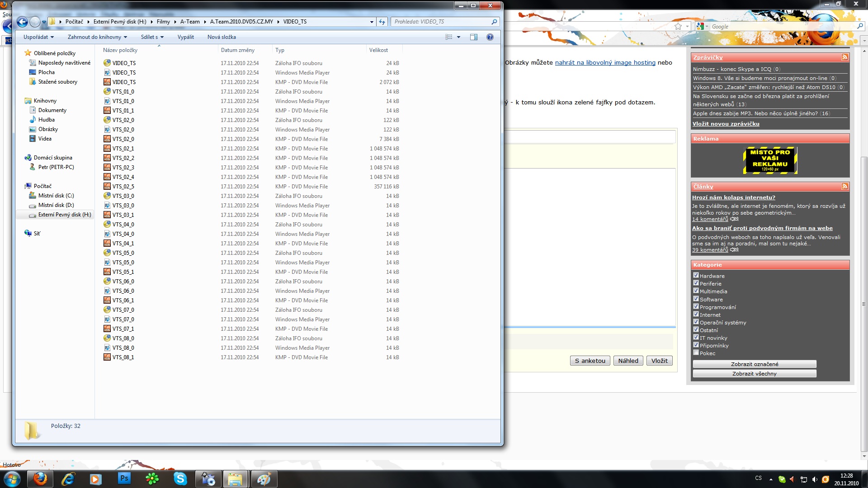Toggle the Multimedia category checkbox
This screenshot has height=488, width=868.
tap(696, 291)
